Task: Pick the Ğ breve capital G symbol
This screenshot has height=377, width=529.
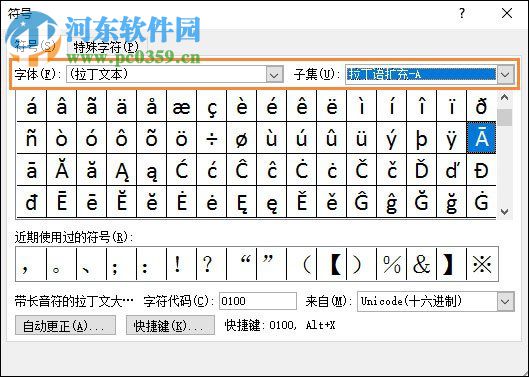Action: (421, 201)
